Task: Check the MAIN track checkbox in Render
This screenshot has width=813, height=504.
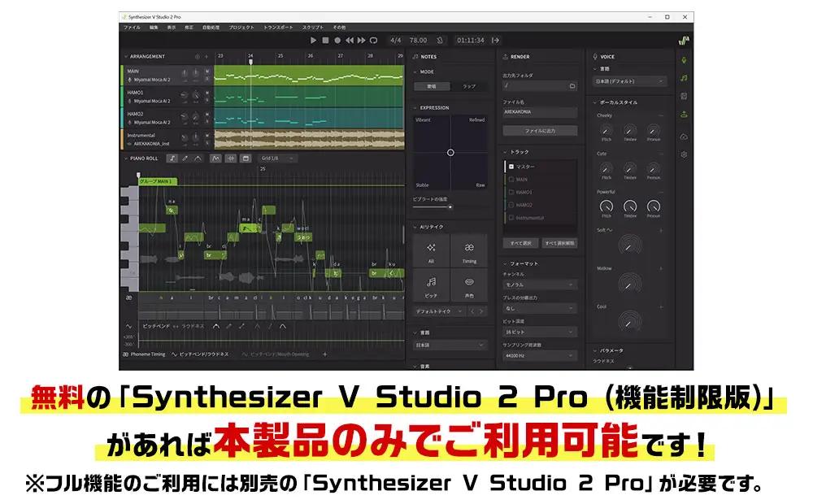Action: coord(511,180)
